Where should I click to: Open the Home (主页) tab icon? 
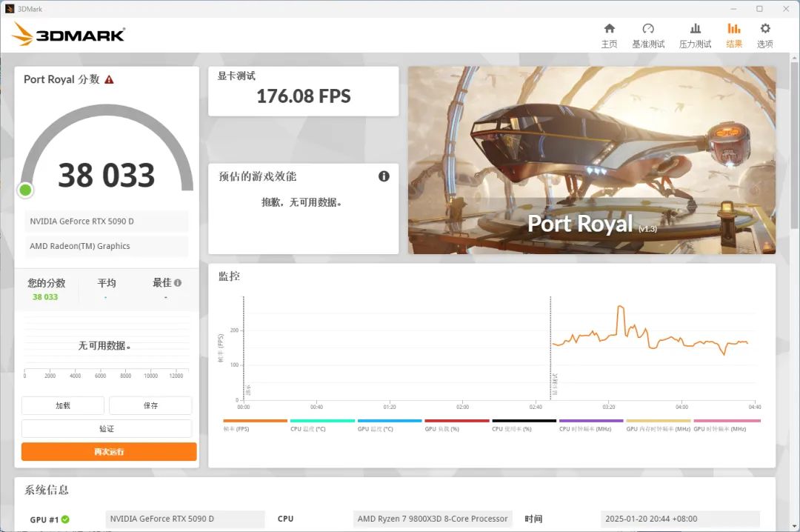609,29
